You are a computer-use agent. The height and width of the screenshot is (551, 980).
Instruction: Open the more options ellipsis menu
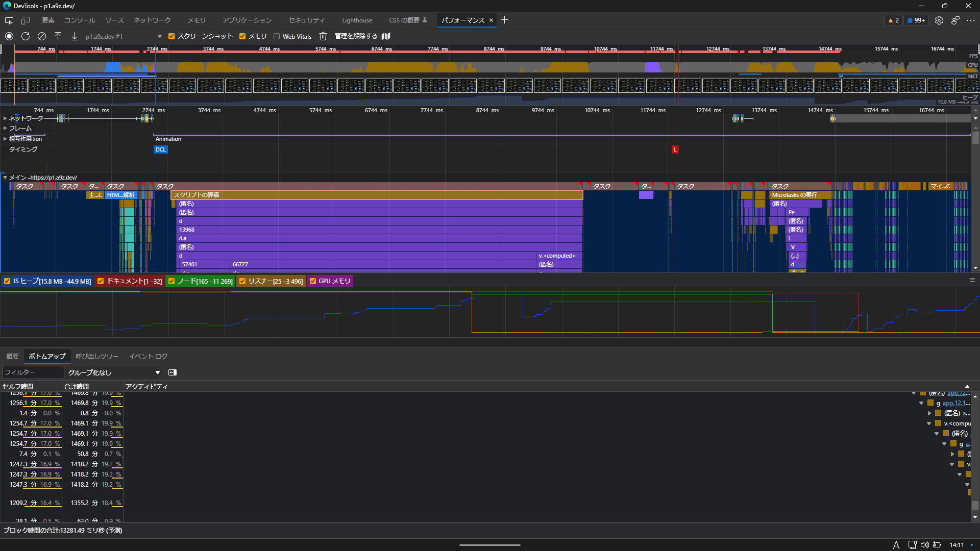pyautogui.click(x=971, y=20)
